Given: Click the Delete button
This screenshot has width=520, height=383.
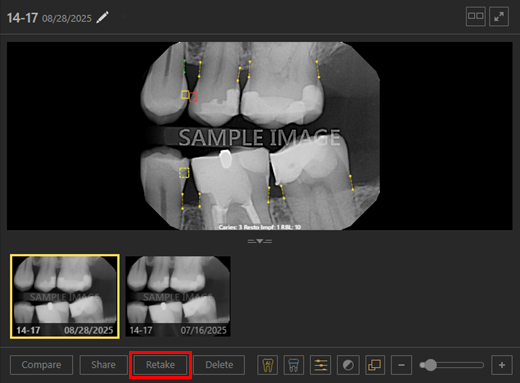Looking at the screenshot, I should (219, 365).
